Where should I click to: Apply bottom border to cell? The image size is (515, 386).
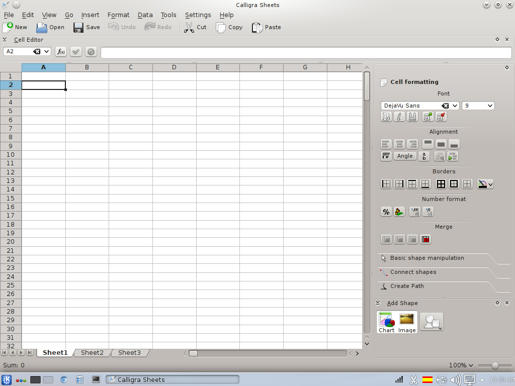coord(425,184)
